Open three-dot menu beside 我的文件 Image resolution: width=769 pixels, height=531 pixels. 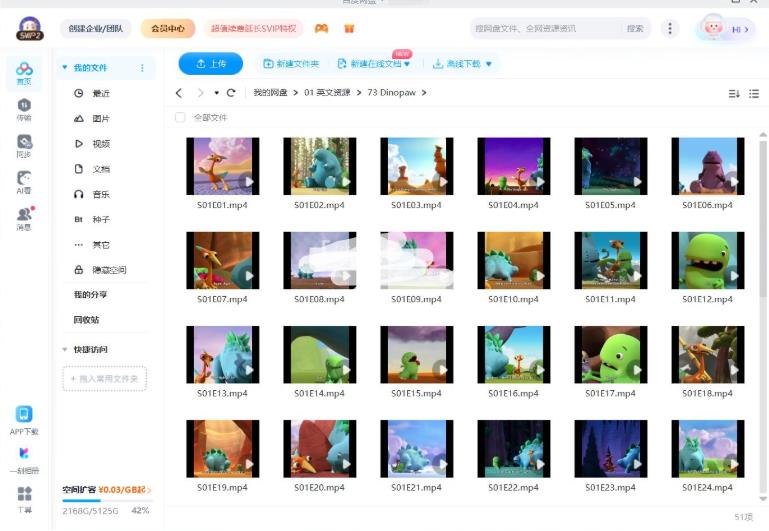[x=142, y=68]
